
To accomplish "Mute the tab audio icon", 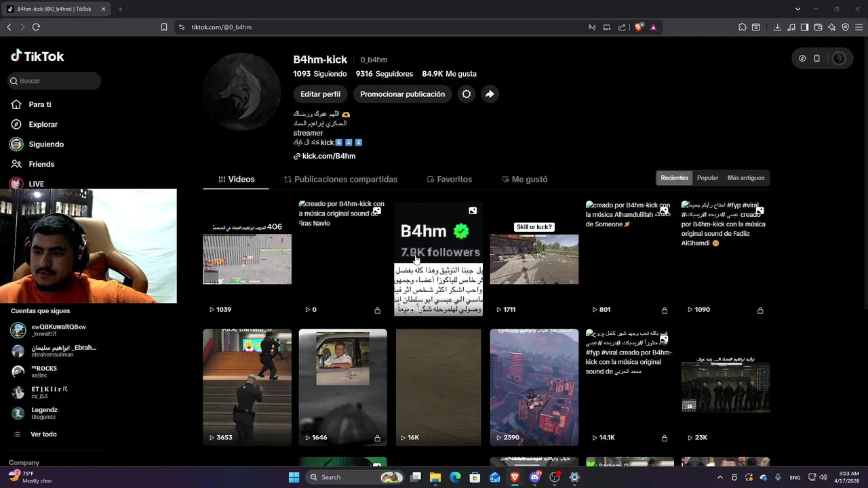I will pos(592,27).
